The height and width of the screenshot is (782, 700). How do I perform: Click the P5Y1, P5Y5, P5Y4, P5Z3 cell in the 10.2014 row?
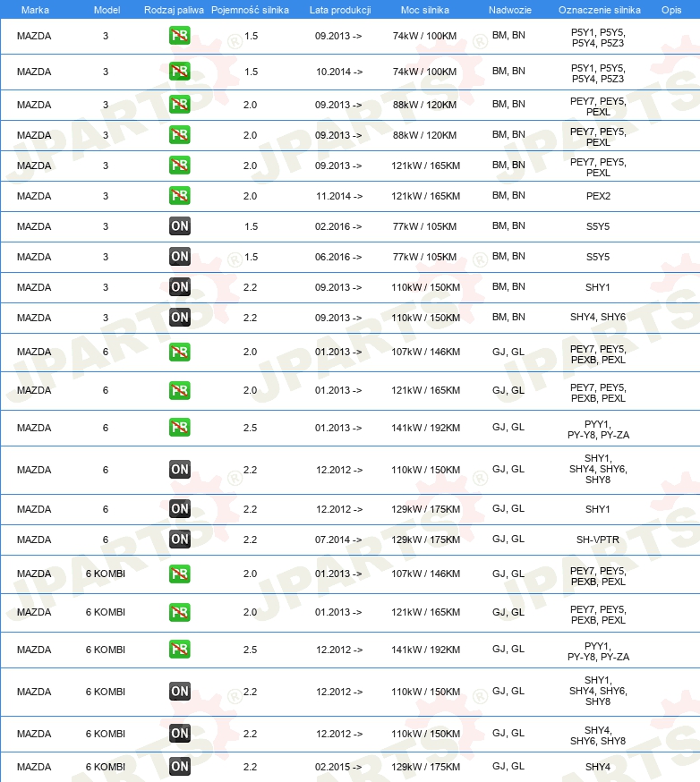(x=598, y=73)
